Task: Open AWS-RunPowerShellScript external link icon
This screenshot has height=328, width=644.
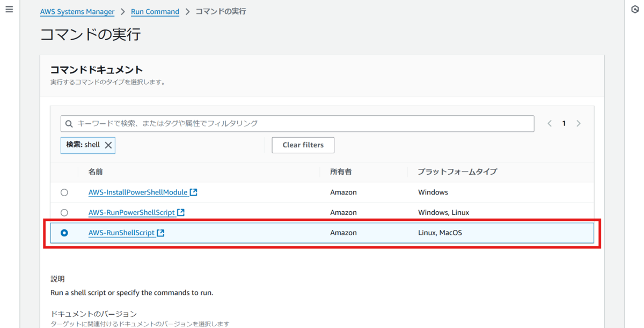Action: [x=181, y=212]
